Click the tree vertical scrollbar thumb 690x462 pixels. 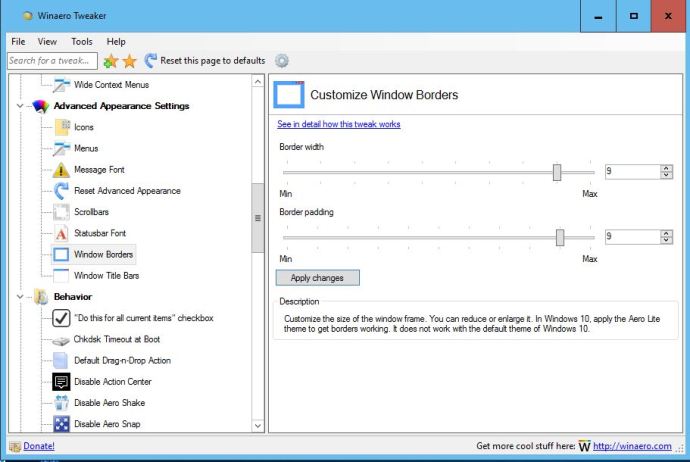pyautogui.click(x=258, y=218)
